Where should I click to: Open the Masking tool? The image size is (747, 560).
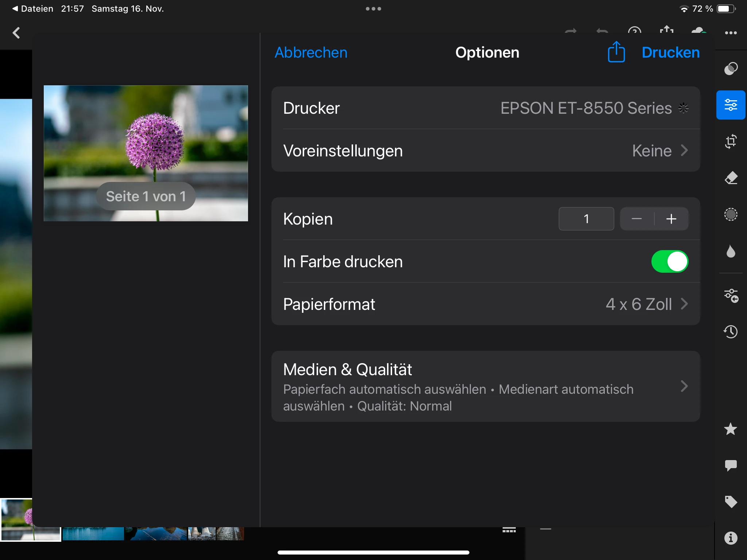coord(731,214)
